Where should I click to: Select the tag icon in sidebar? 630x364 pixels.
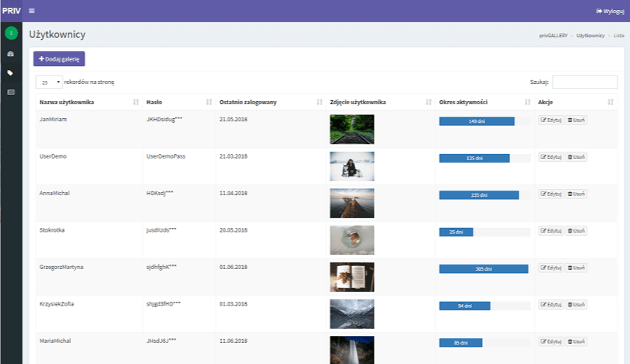pyautogui.click(x=11, y=72)
